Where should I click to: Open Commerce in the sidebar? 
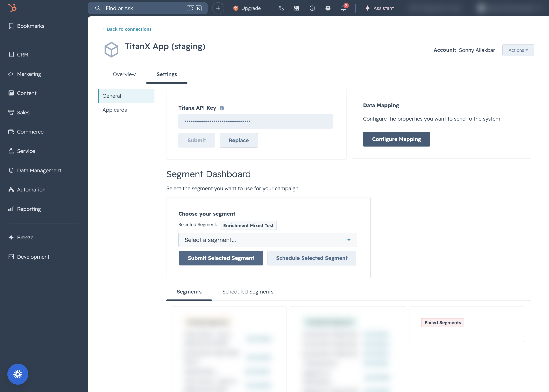pos(26,132)
